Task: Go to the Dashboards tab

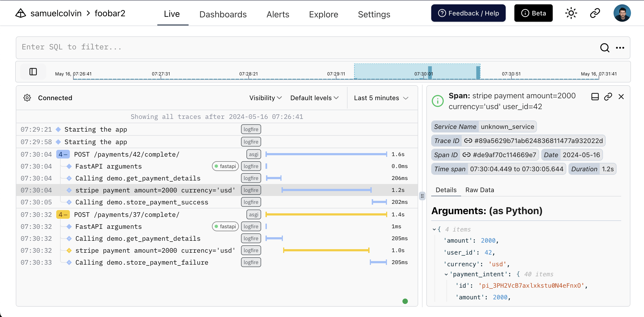Action: [x=223, y=14]
